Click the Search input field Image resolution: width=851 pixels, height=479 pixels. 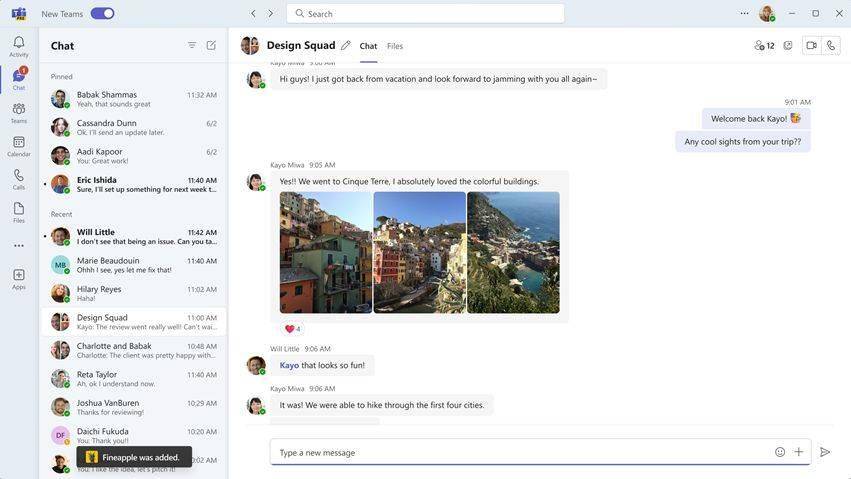pos(426,14)
